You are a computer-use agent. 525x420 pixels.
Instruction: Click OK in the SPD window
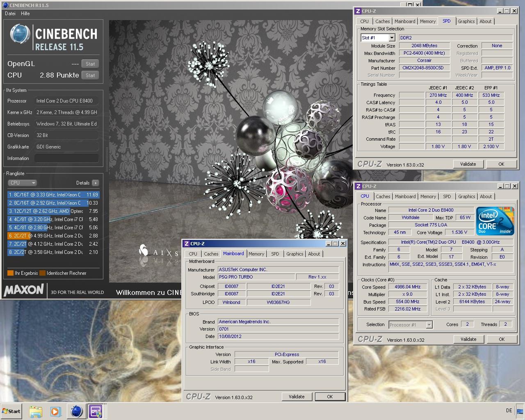[x=501, y=164]
